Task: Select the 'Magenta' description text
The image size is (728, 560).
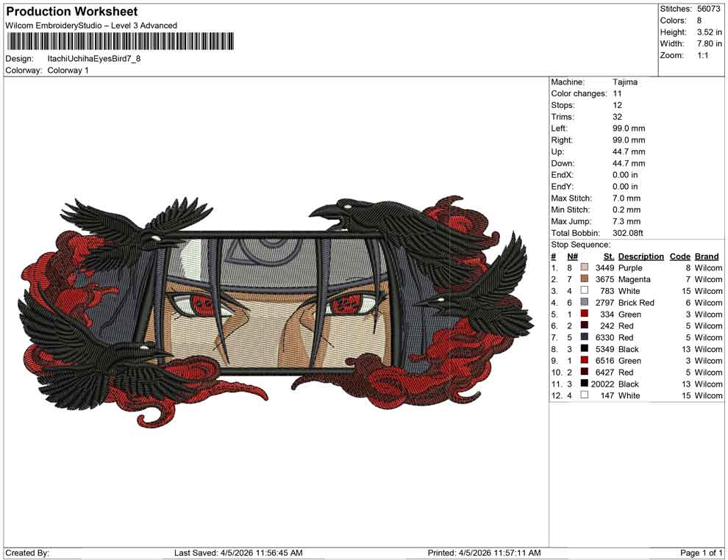Action: [x=634, y=280]
